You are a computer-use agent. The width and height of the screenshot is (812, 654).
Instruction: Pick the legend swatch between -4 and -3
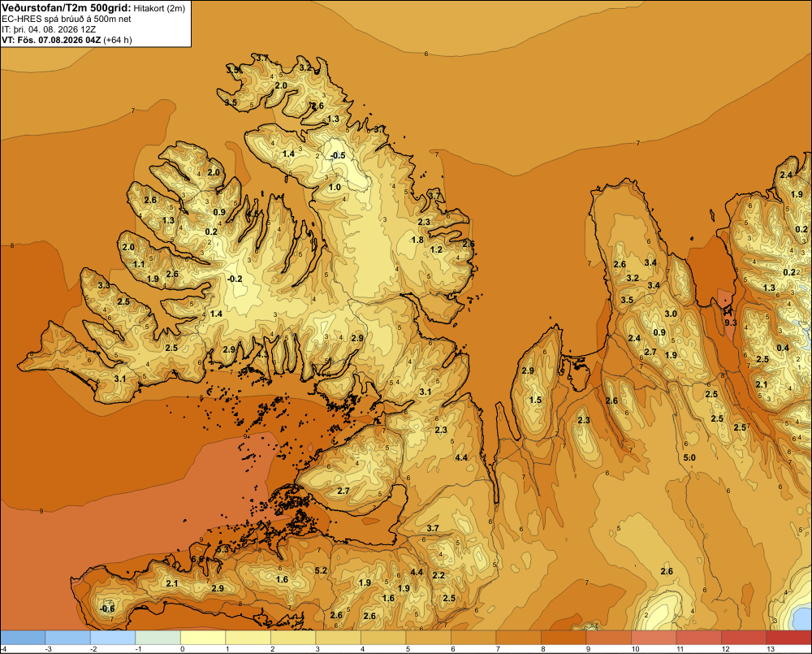(23, 638)
